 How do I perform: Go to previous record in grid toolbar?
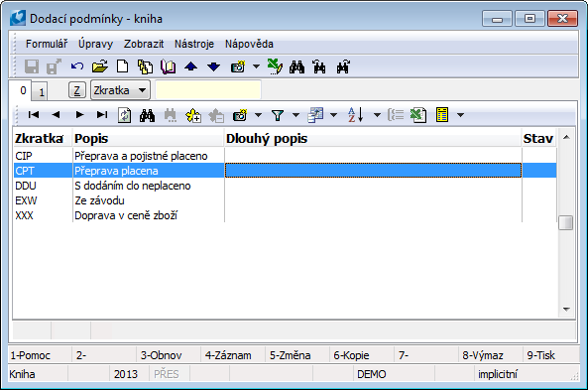click(x=56, y=115)
